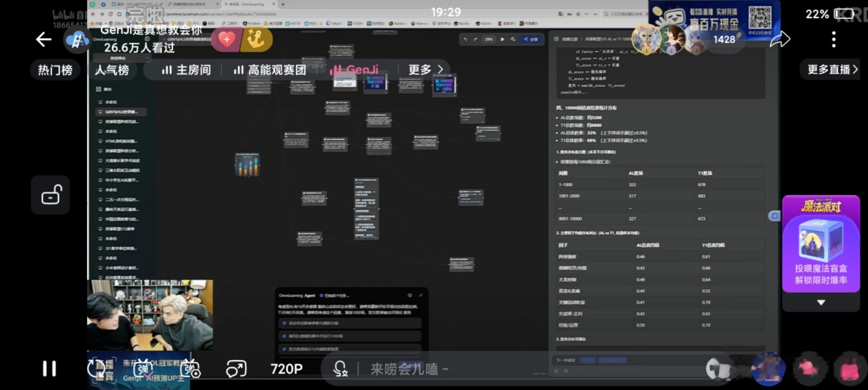Open the interactive chat panel icon
Viewport: 868px width, 390px height.
pos(236,369)
